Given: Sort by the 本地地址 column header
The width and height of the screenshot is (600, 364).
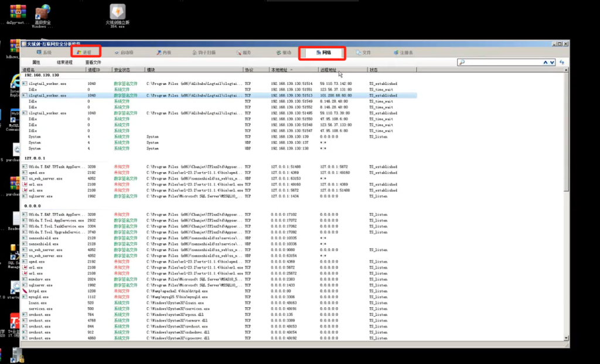Looking at the screenshot, I should [x=294, y=70].
